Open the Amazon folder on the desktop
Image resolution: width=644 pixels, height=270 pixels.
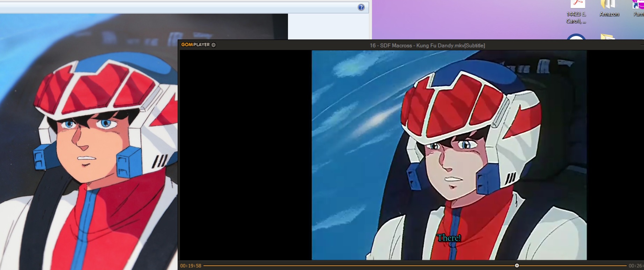609,9
